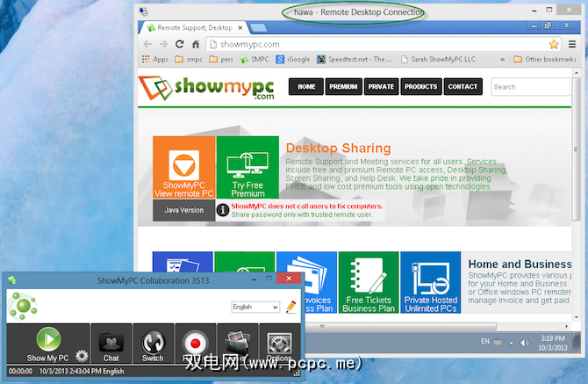
Task: Click the website Search field
Action: tap(530, 87)
